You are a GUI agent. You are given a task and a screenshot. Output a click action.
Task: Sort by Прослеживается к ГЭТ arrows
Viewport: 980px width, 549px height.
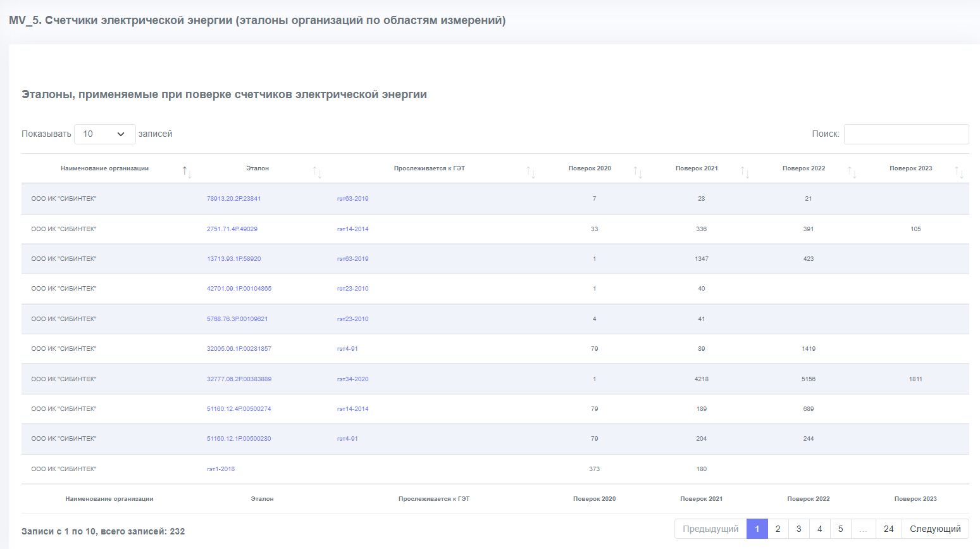(x=531, y=172)
